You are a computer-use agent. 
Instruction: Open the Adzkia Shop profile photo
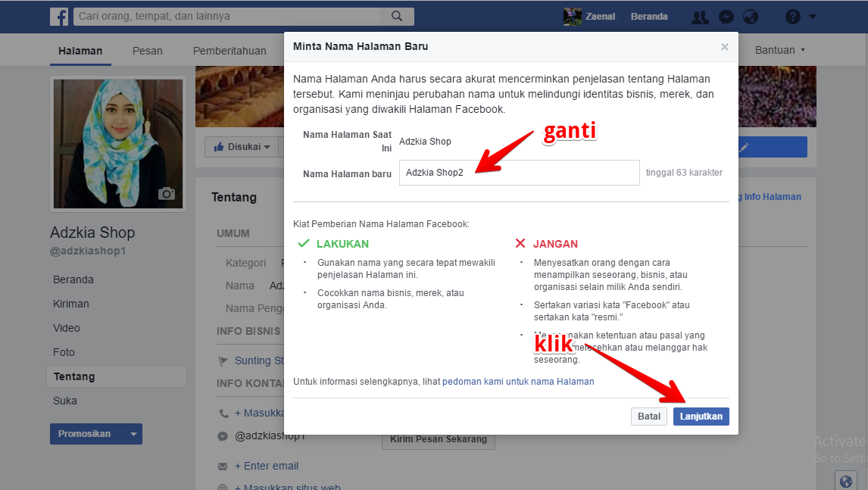point(118,143)
